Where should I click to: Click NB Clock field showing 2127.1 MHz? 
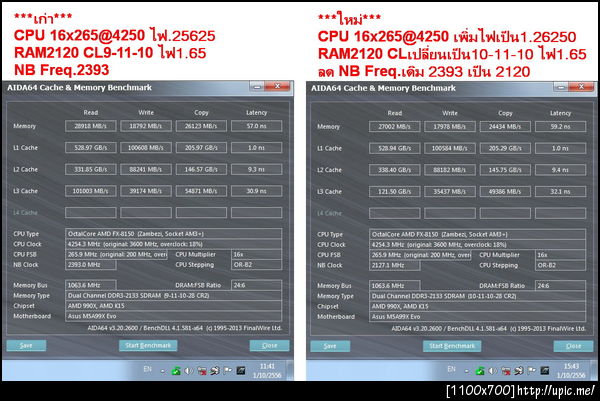pos(395,266)
